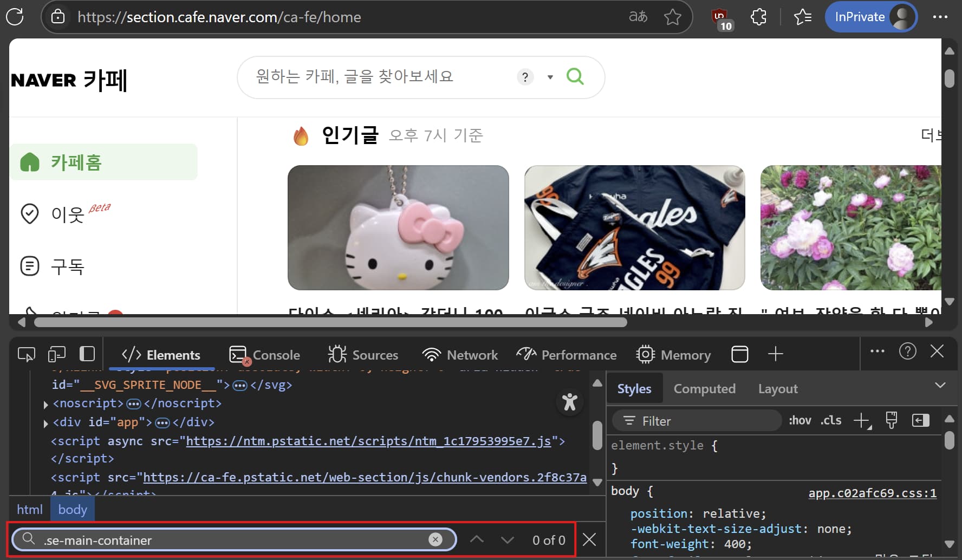Jump to next search result
This screenshot has height=560, width=962.
pyautogui.click(x=508, y=539)
